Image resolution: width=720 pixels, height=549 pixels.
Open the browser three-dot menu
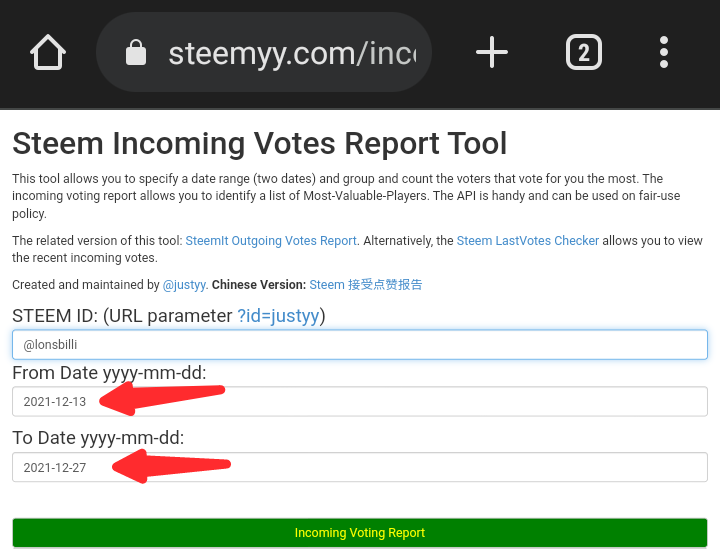[664, 52]
